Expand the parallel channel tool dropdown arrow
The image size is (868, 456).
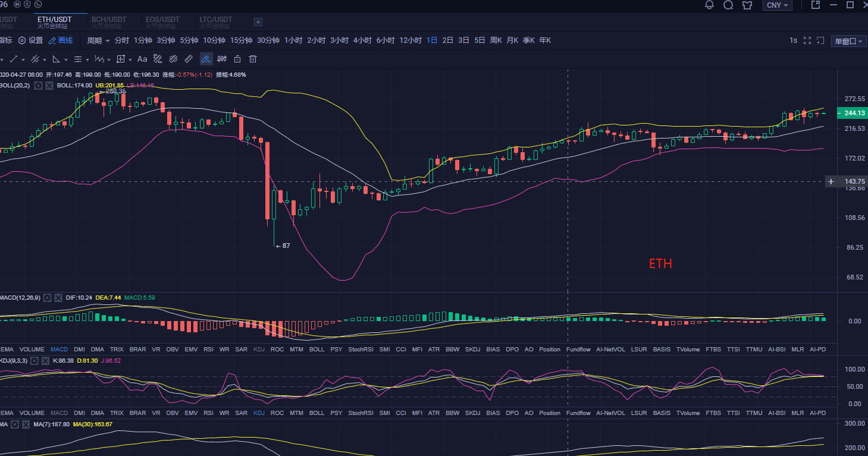[x=45, y=59]
